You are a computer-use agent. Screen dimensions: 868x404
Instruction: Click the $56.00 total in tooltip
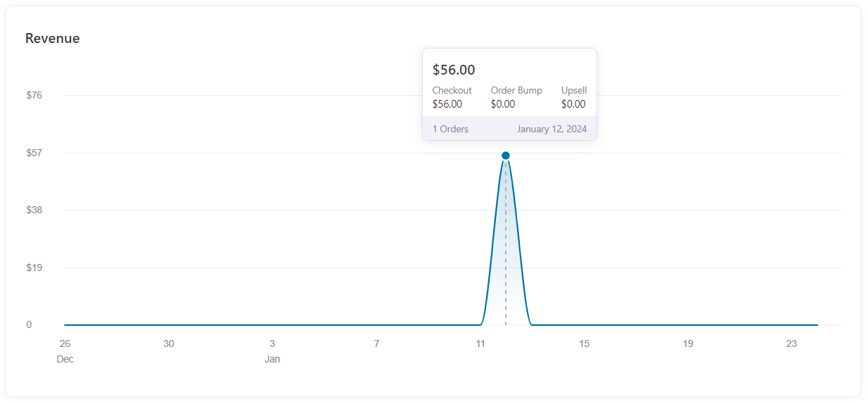(454, 70)
